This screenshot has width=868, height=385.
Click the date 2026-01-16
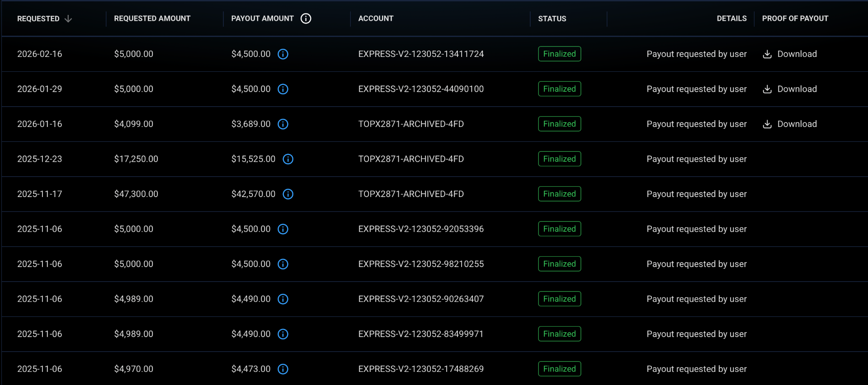click(40, 124)
